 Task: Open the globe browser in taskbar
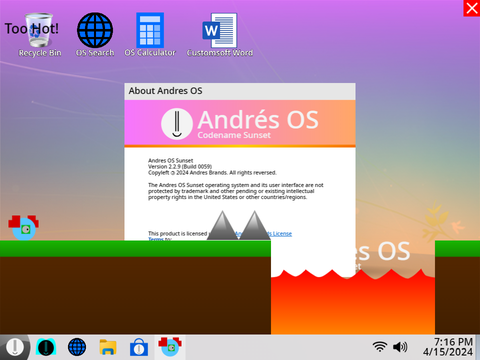pos(77,347)
